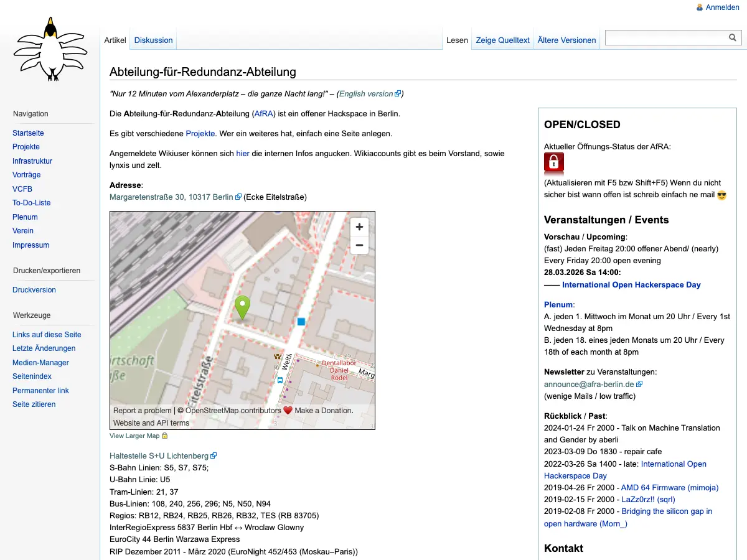Open Projekte in sidebar navigation
The width and height of the screenshot is (747, 560).
(26, 147)
